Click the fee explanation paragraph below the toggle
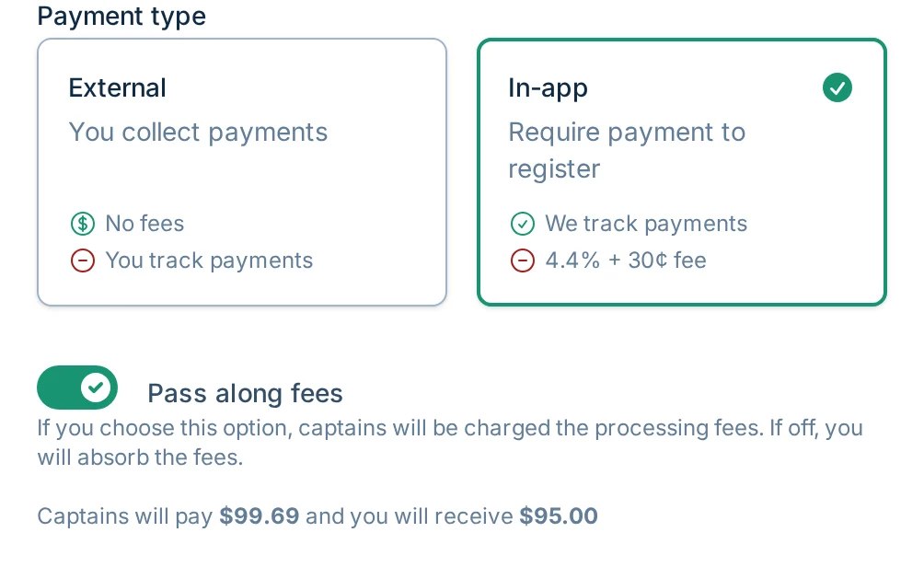Viewport: 924px width, 567px height. pos(450,443)
